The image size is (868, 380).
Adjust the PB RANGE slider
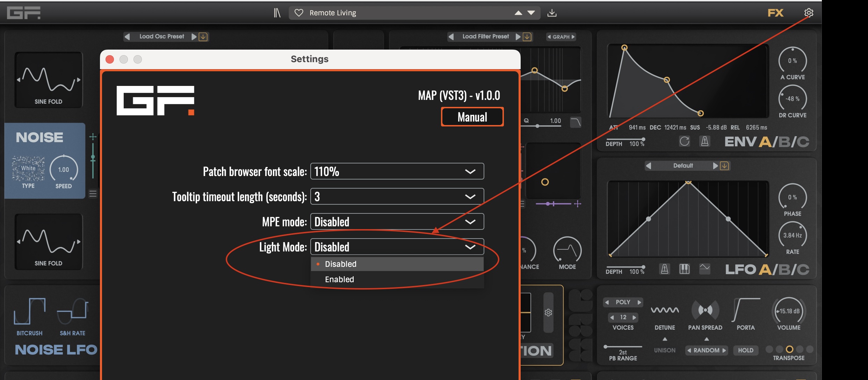click(x=623, y=347)
